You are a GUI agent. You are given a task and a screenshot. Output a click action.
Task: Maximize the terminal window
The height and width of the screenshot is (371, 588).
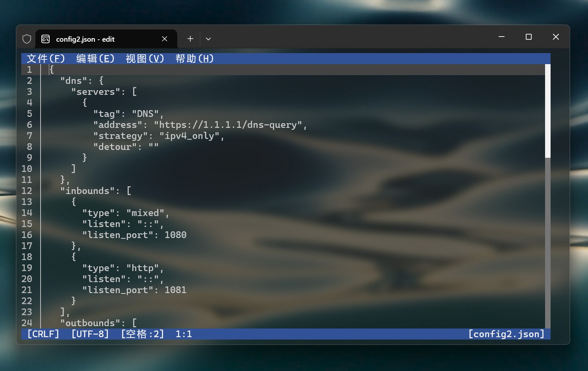pos(529,37)
